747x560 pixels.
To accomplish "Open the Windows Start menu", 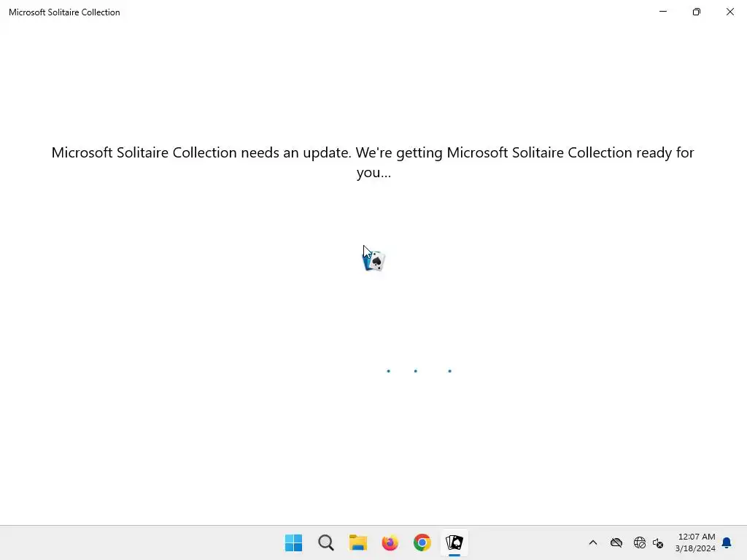I will [x=293, y=542].
